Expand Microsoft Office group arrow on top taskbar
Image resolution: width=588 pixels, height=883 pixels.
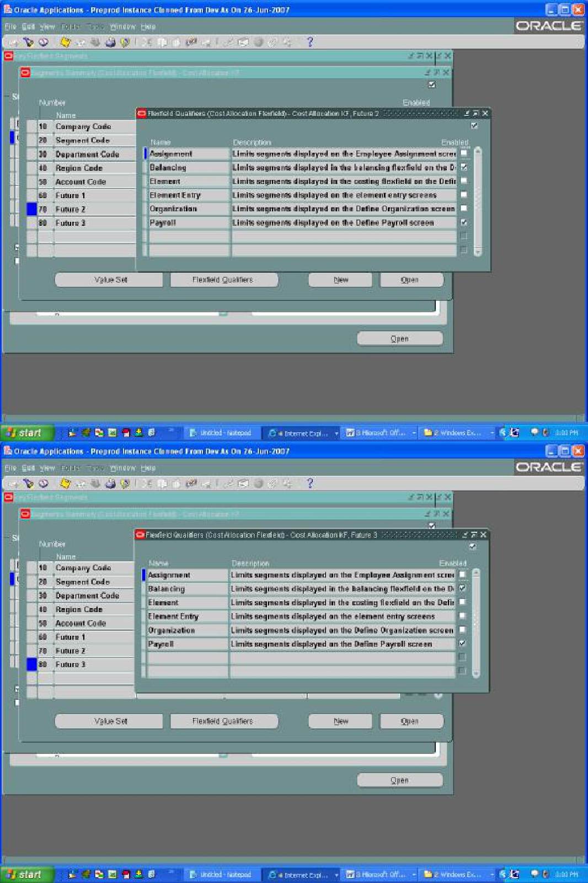414,433
